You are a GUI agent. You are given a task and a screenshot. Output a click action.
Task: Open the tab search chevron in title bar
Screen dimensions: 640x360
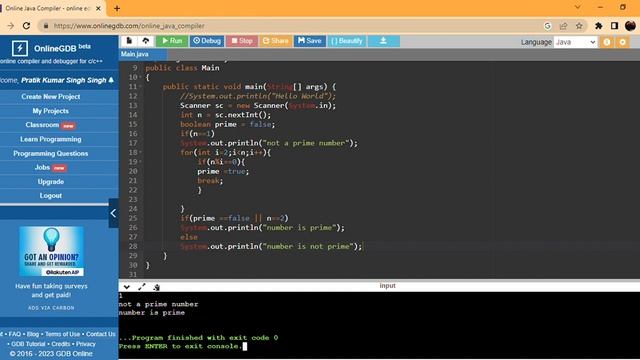[578, 7]
